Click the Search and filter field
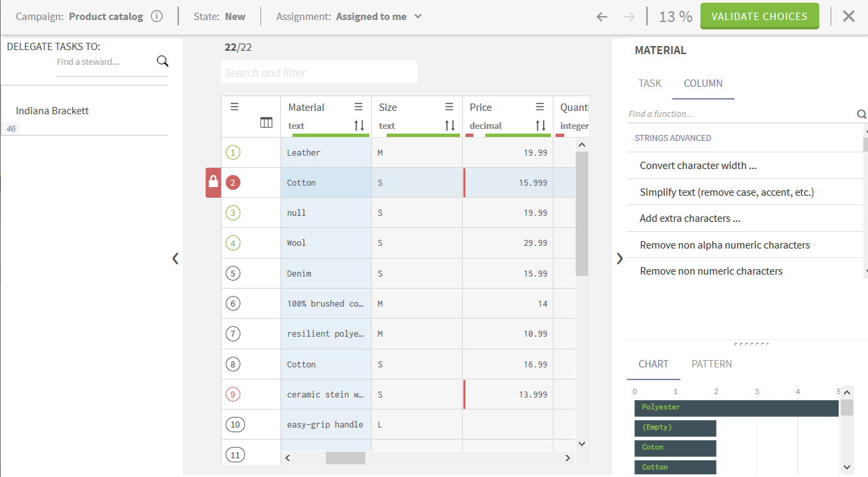 318,73
